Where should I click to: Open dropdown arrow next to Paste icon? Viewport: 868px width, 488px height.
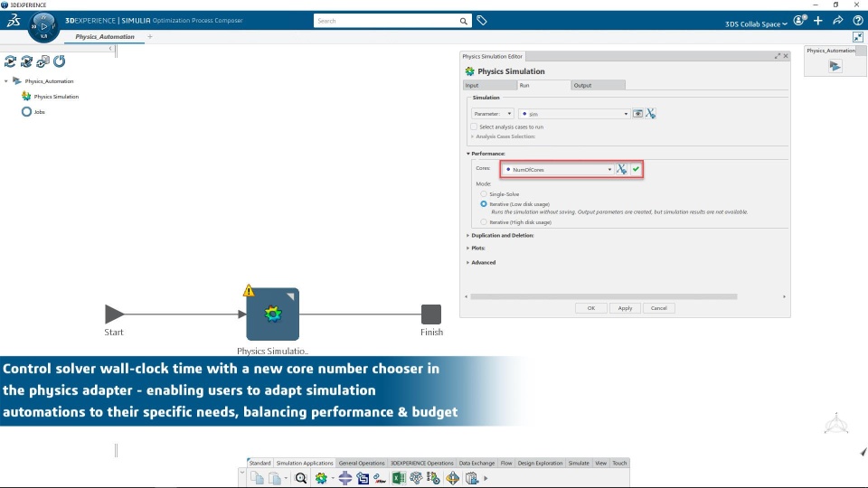click(286, 478)
